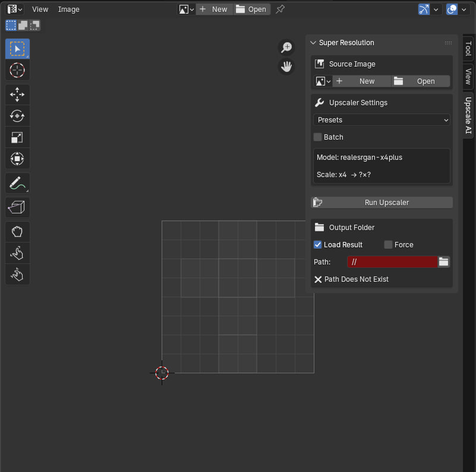Select the Rip Region tool
This screenshot has height=472, width=476.
coord(17,207)
